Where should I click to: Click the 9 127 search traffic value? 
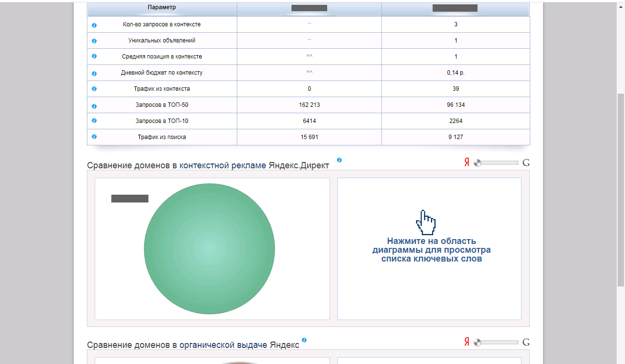(456, 137)
